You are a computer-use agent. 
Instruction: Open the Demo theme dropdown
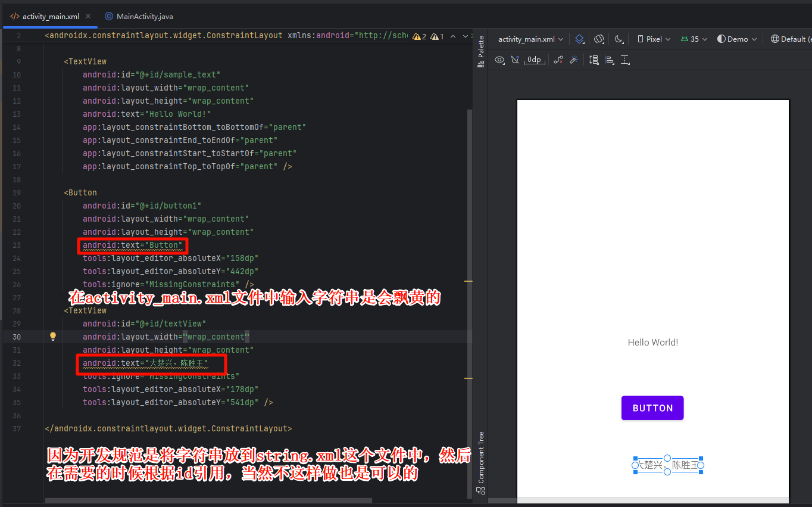click(x=737, y=39)
